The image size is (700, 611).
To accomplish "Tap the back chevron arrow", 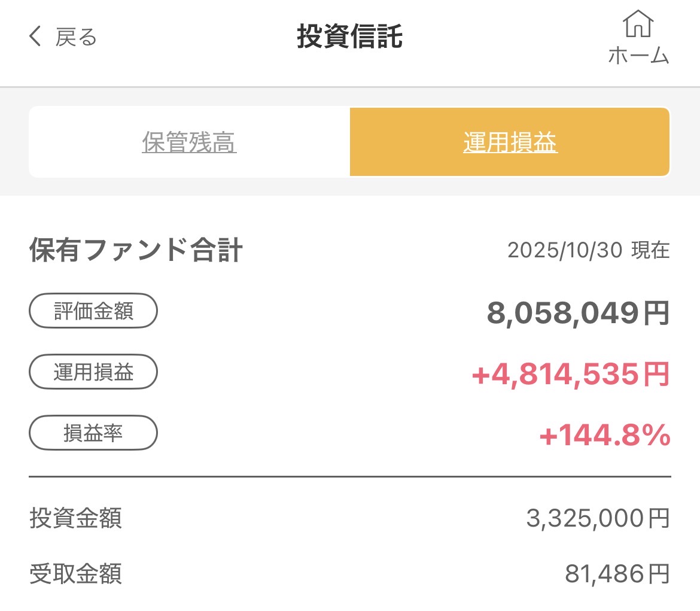I will click(35, 37).
